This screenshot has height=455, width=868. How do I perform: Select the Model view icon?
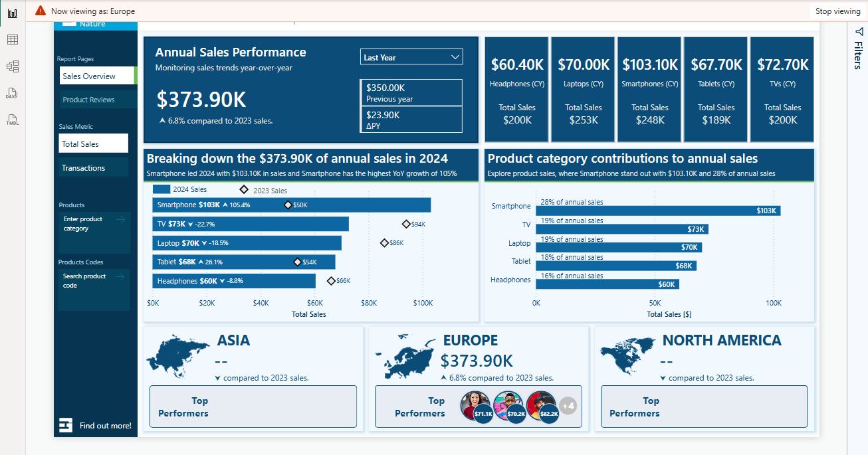[x=12, y=66]
